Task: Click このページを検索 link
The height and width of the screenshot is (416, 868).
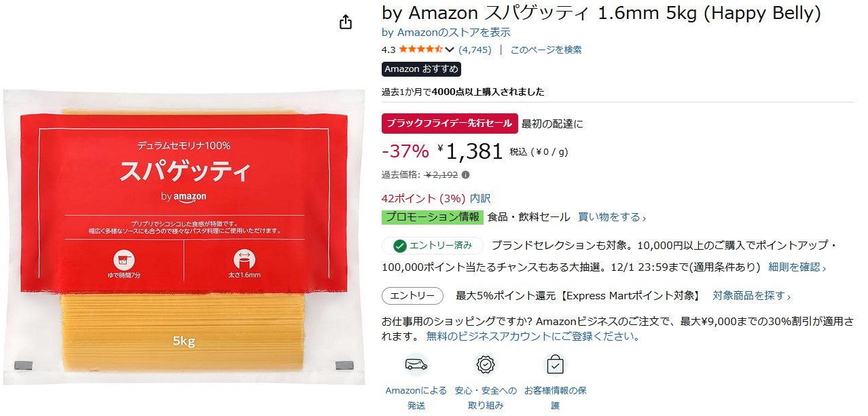Action: [546, 50]
